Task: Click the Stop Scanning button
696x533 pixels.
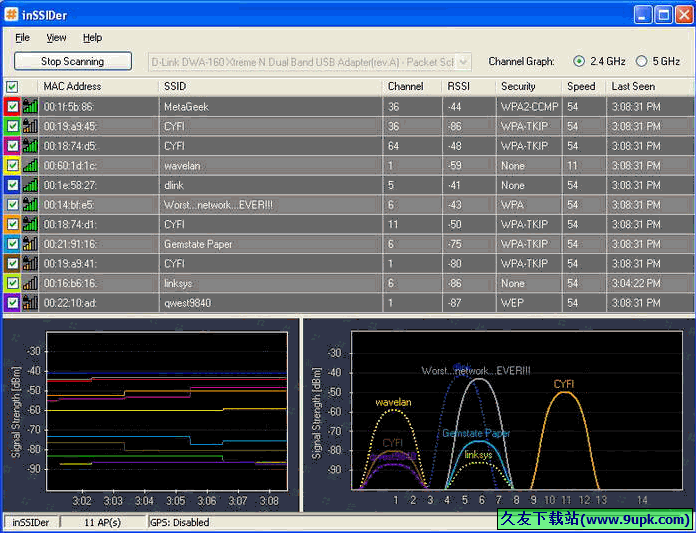Action: click(x=73, y=61)
